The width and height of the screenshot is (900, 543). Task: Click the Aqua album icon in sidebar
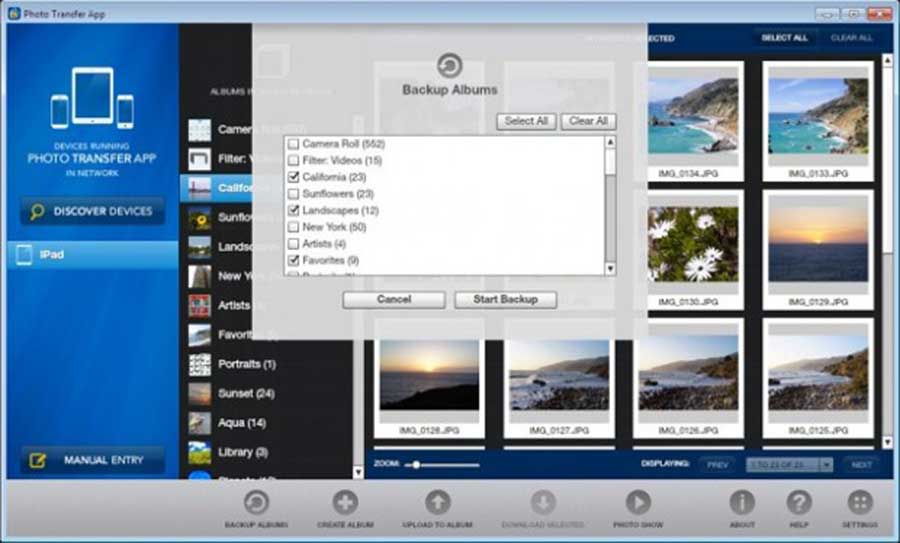(200, 423)
